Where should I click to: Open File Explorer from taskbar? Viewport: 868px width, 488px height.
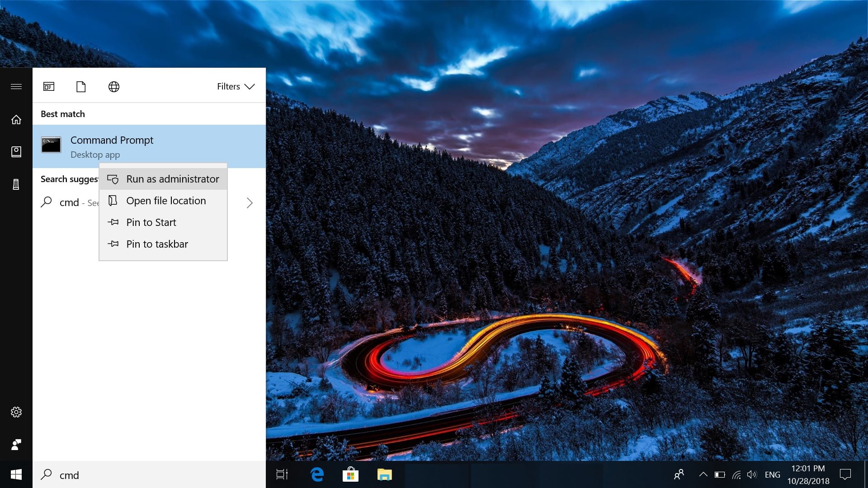coord(384,474)
